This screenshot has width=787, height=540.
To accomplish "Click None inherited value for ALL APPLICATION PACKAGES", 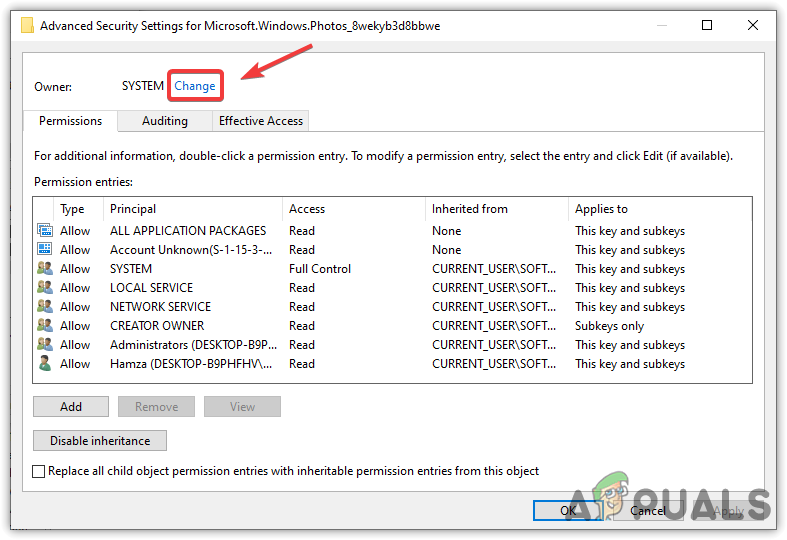I will click(x=446, y=231).
